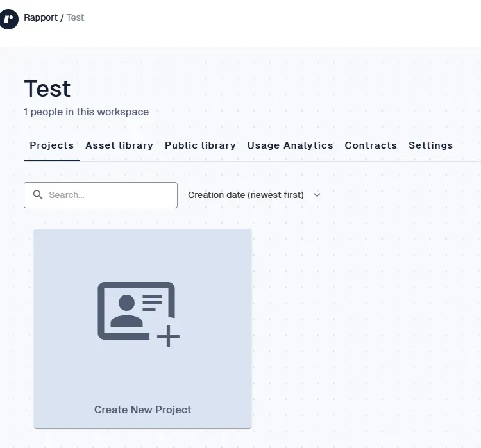The image size is (481, 448).
Task: Expand the sort order chevron arrow
Action: click(317, 195)
